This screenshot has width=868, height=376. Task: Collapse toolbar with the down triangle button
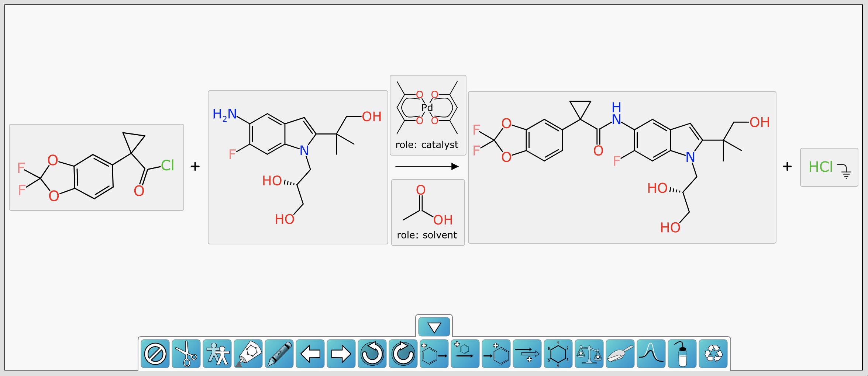pyautogui.click(x=434, y=327)
